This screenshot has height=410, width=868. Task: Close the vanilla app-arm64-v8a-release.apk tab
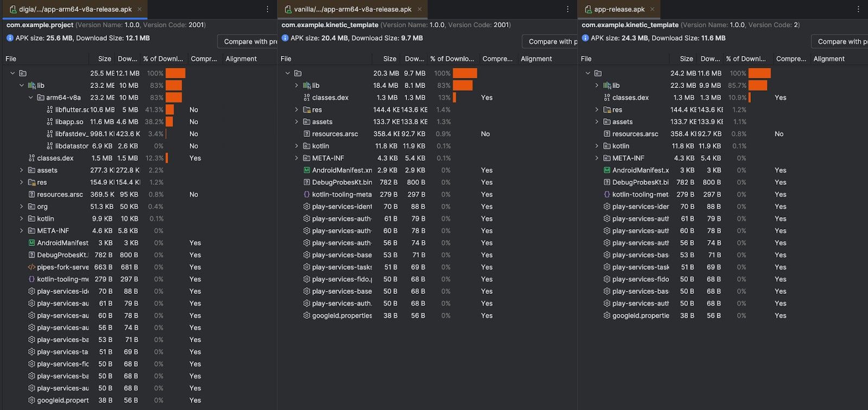pos(419,9)
